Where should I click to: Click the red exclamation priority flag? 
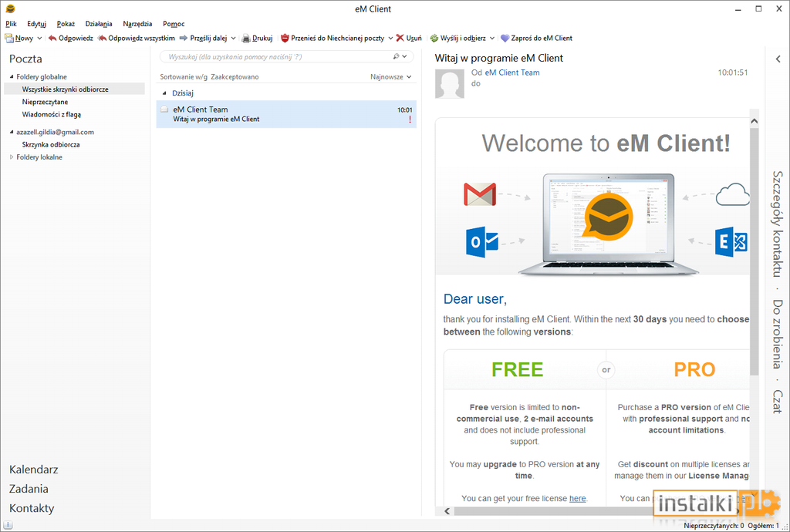tap(410, 120)
